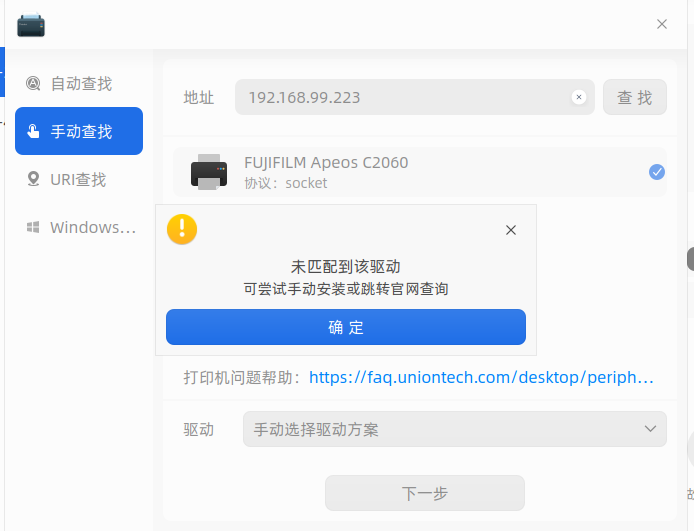
Task: Open the Windows printer search tab
Action: tap(79, 227)
